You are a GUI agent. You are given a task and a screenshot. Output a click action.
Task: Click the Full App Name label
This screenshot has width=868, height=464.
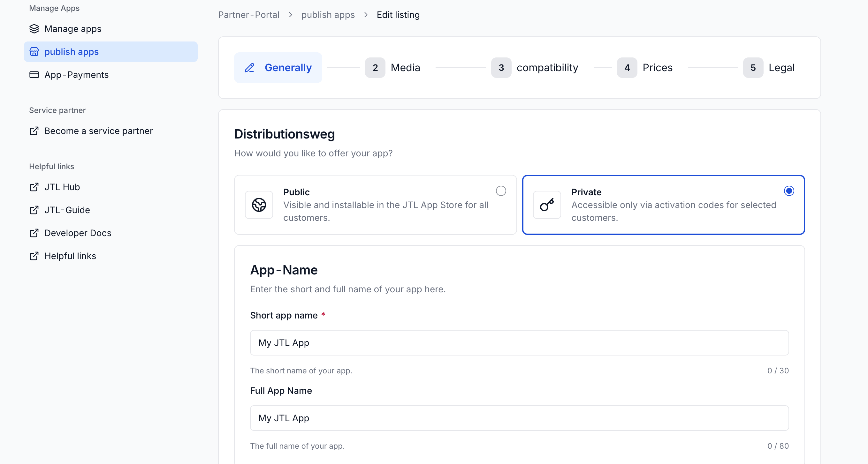281,391
